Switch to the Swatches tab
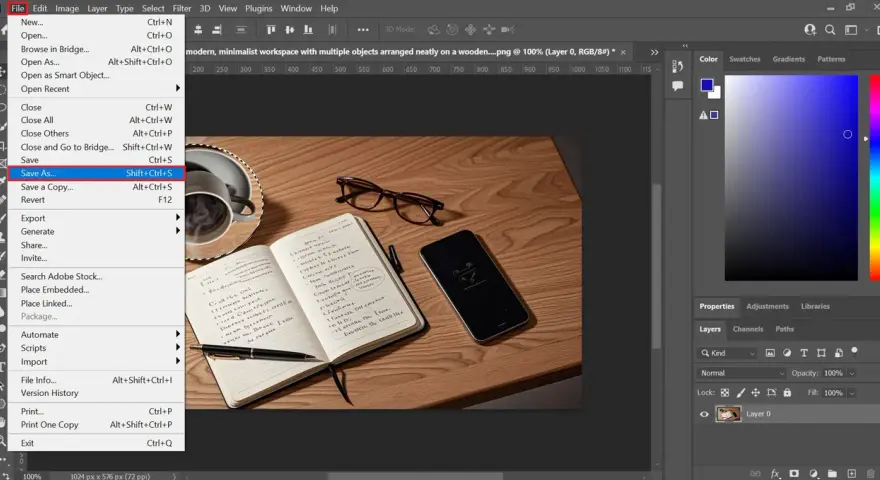This screenshot has width=880, height=480. (745, 59)
